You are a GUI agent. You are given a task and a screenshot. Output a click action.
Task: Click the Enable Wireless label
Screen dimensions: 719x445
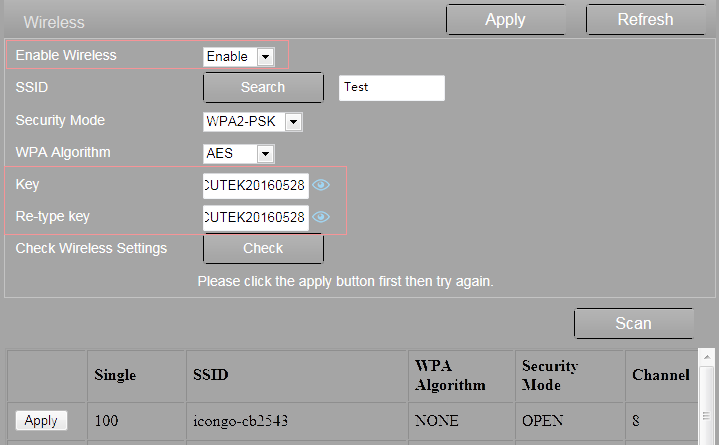[x=66, y=55]
